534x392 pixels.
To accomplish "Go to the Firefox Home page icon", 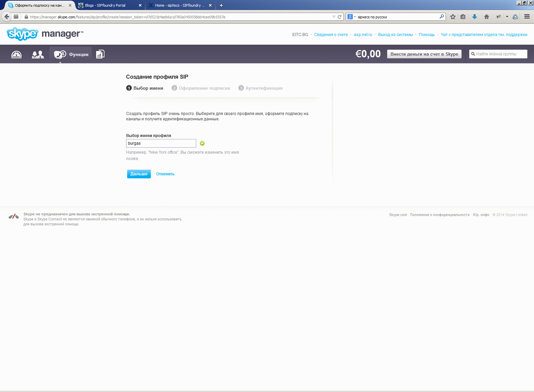I will click(487, 17).
